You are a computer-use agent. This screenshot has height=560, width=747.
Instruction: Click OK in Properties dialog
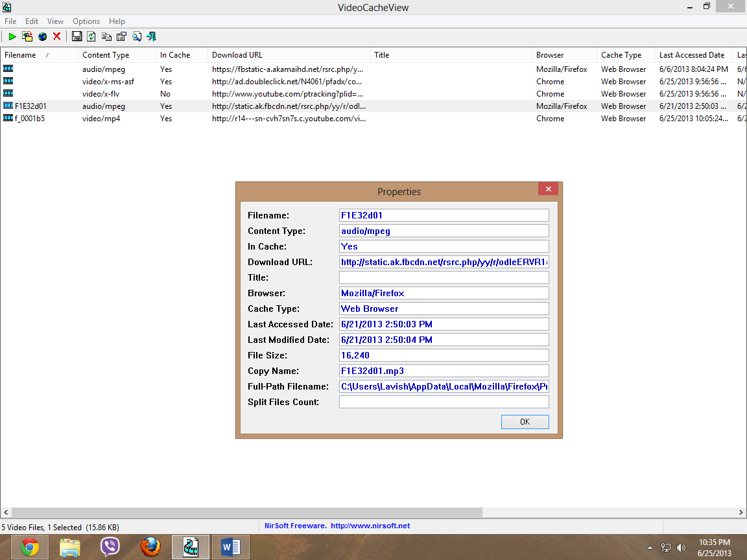(x=525, y=422)
